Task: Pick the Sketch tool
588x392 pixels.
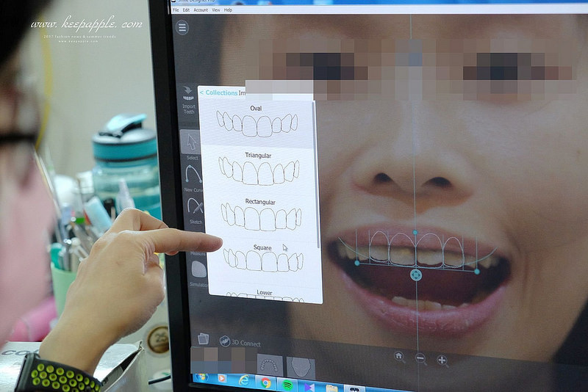Action: (195, 211)
